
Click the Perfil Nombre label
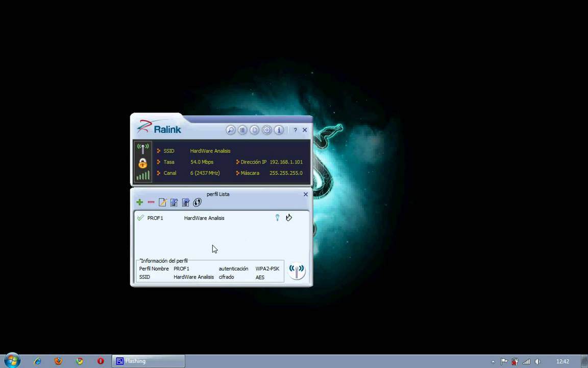[154, 269]
